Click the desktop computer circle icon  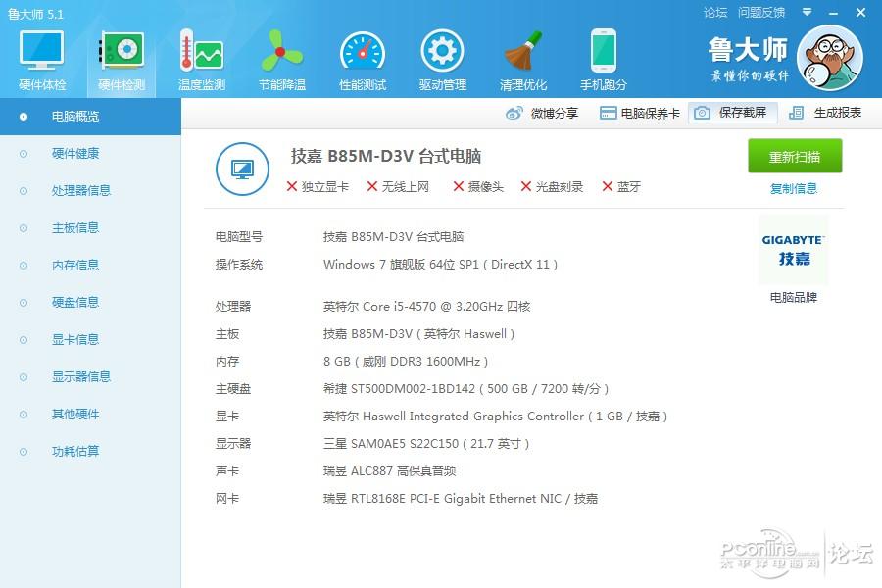pyautogui.click(x=242, y=169)
